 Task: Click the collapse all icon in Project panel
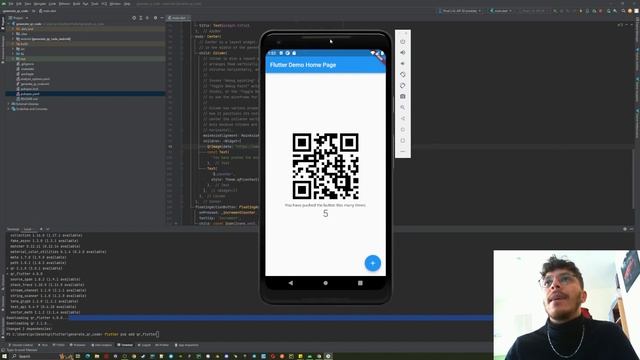click(147, 18)
